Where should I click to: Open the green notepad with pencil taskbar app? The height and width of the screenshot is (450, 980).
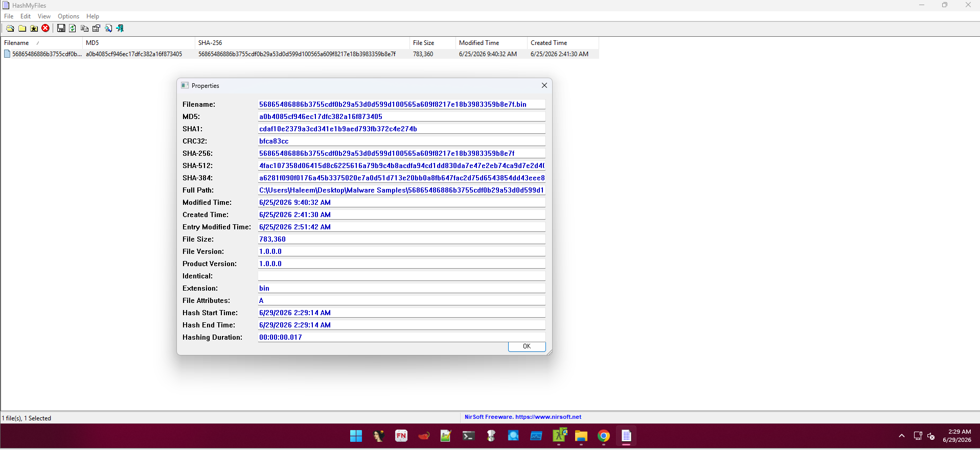pos(446,436)
